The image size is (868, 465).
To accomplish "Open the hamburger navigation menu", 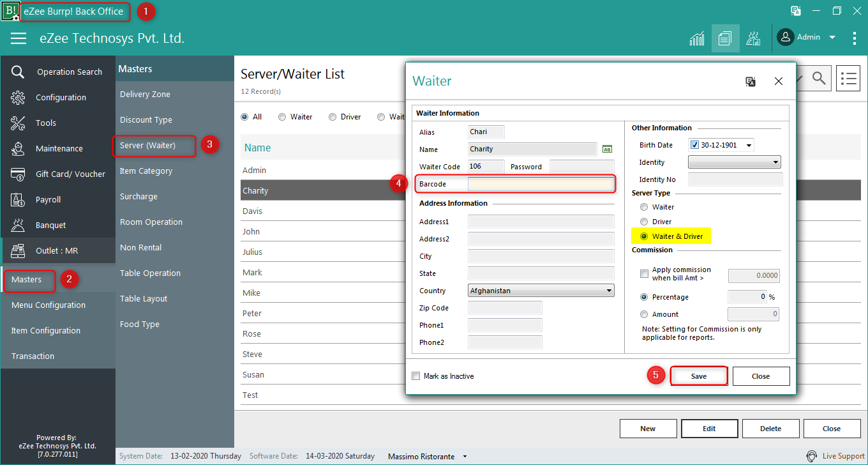I will [19, 38].
